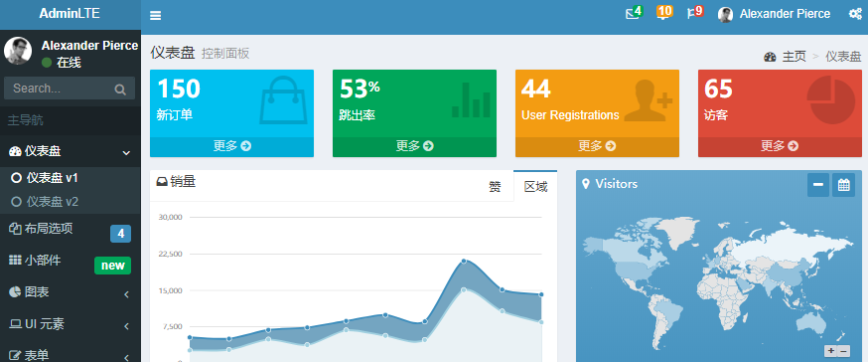Expand the UI 元素 submenu arrow
The width and height of the screenshot is (868, 362).
click(x=126, y=326)
